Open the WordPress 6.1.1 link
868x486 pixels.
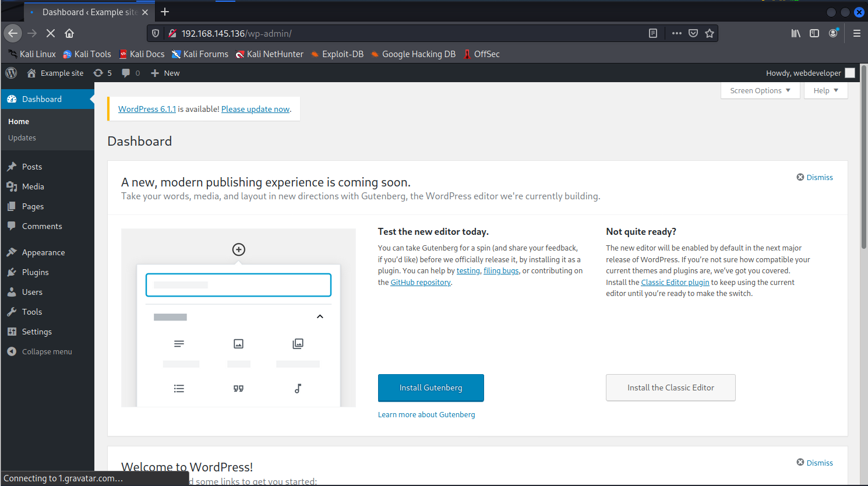147,109
